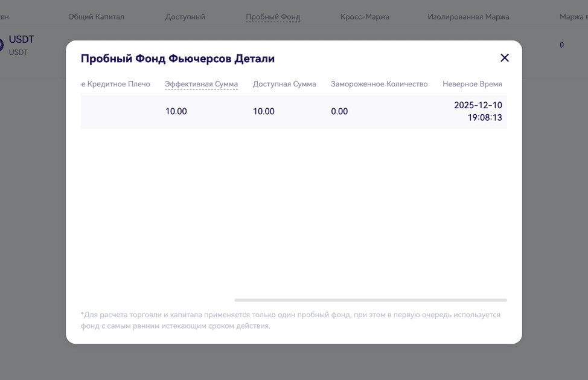
Task: Click the Неверное Время column header
Action: 472,84
